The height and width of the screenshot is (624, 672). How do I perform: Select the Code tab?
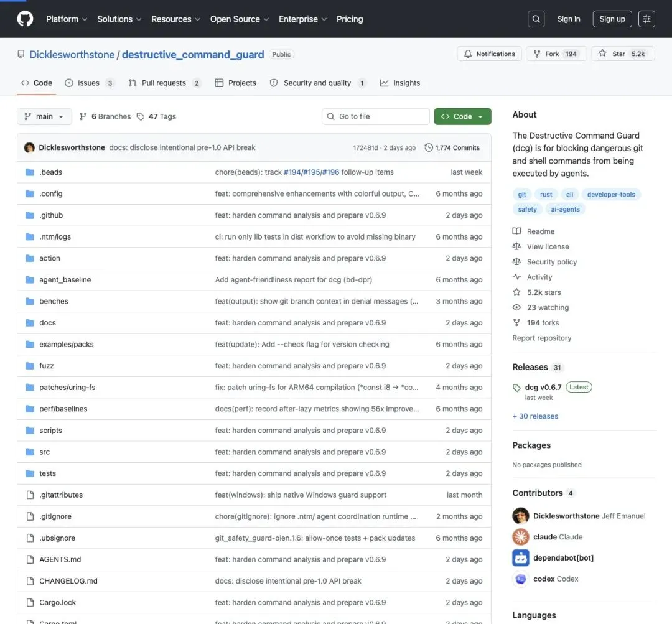(37, 83)
